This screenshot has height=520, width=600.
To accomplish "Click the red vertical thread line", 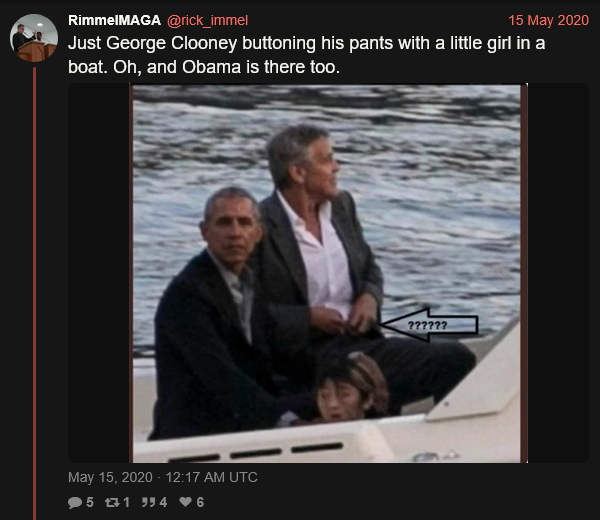I will pos(34,293).
